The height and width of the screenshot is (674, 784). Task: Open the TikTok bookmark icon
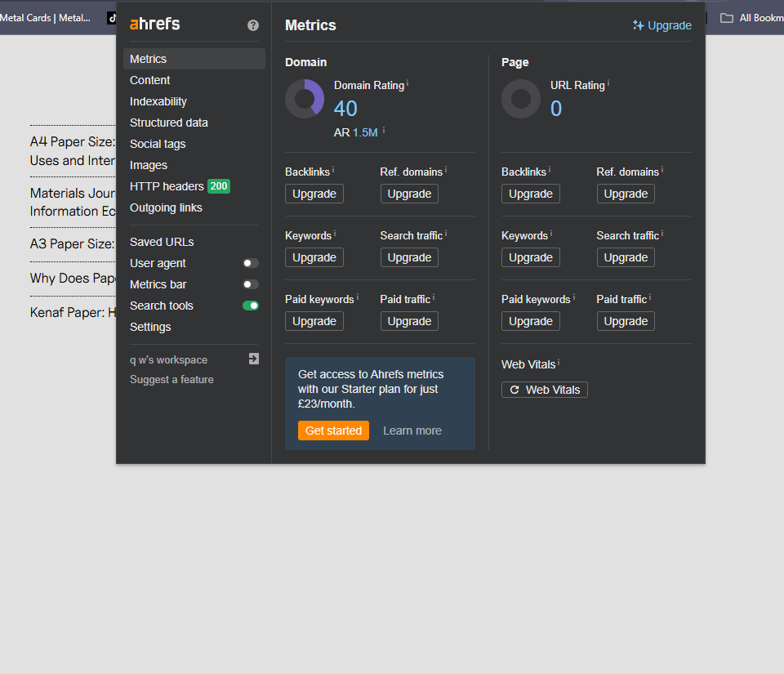(112, 18)
